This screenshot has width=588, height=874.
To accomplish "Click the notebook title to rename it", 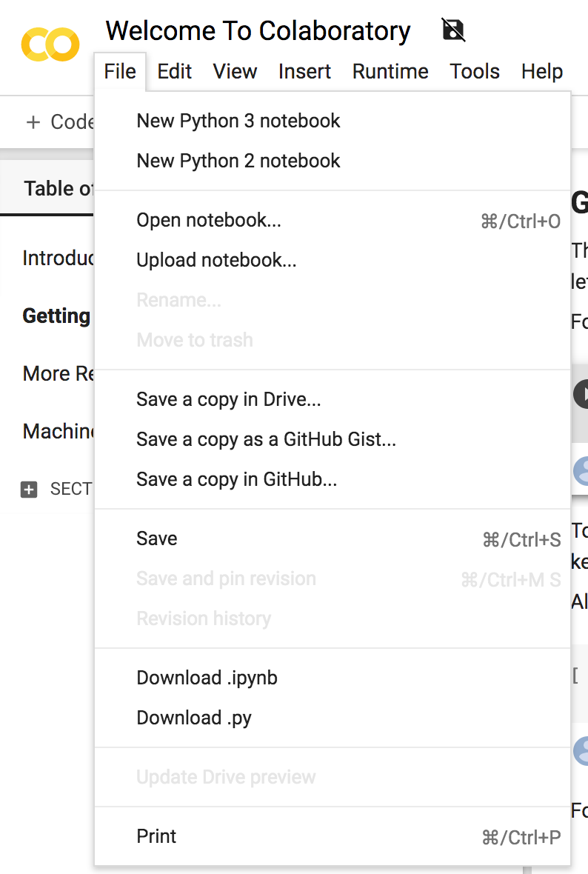I will pyautogui.click(x=258, y=30).
